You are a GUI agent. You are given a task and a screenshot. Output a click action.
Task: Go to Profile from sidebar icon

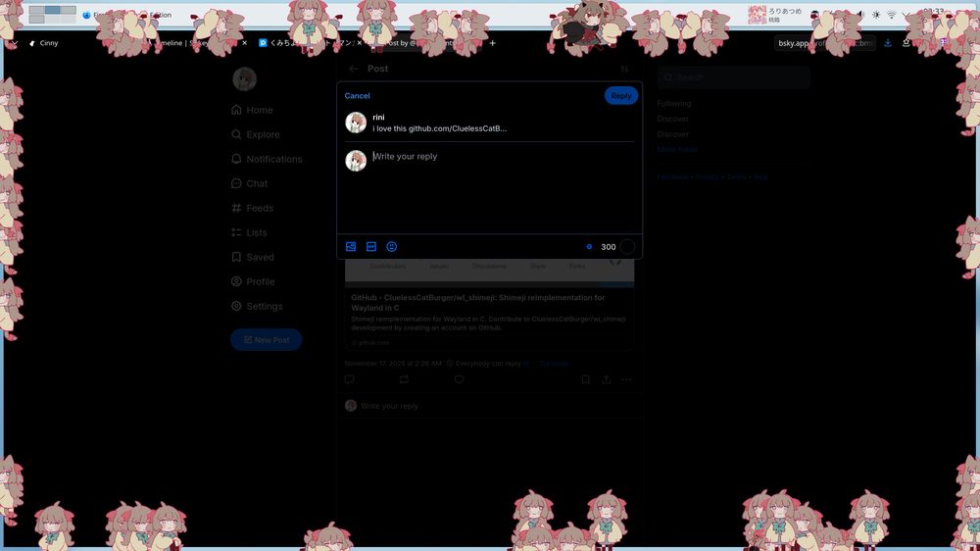(x=236, y=281)
